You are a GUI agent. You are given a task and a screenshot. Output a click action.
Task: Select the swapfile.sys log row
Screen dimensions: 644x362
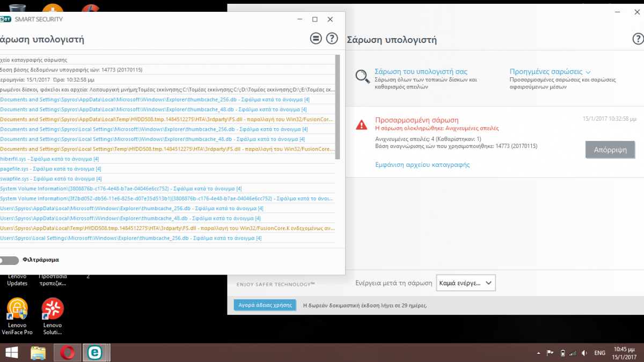(167, 179)
